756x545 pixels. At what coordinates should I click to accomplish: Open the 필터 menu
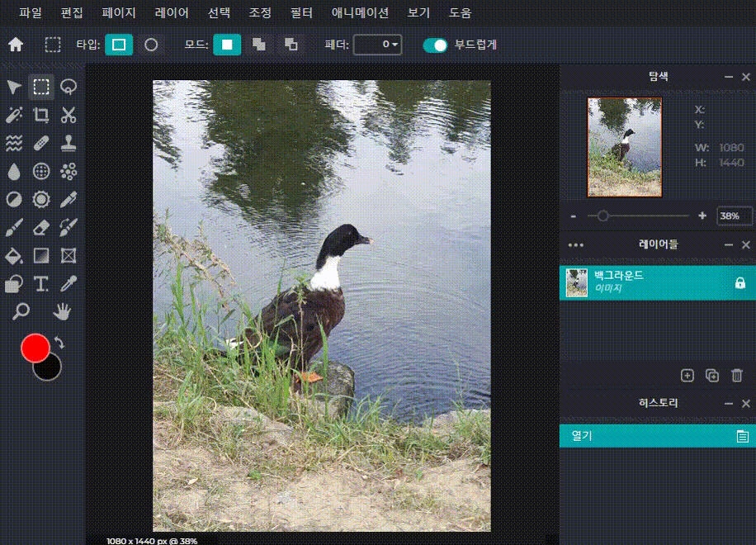[x=302, y=13]
